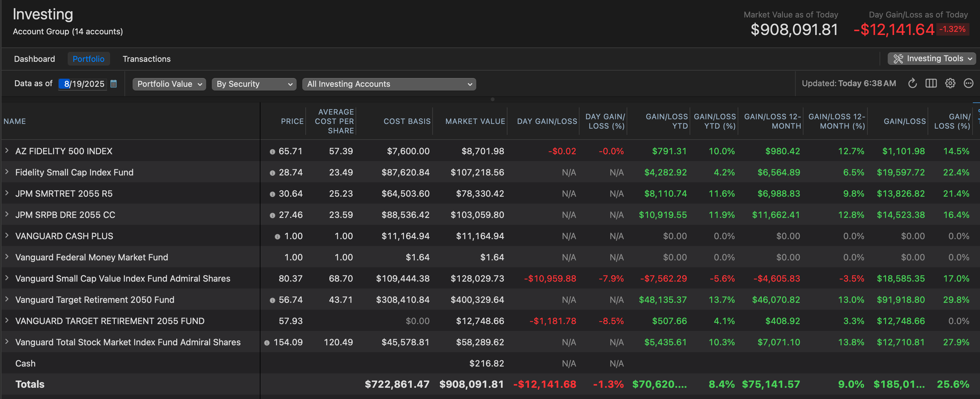
Task: Open the column layout icon
Action: (x=931, y=83)
